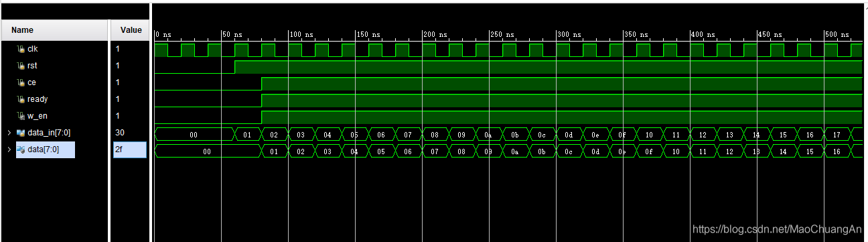The image size is (868, 242).
Task: Click the 400 ns ruler mark
Action: click(703, 34)
